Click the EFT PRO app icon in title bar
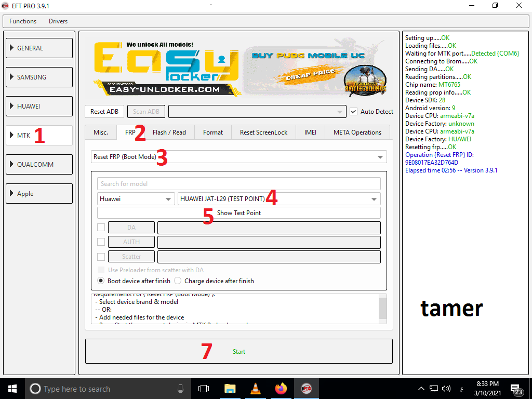Image resolution: width=532 pixels, height=399 pixels. tap(5, 6)
